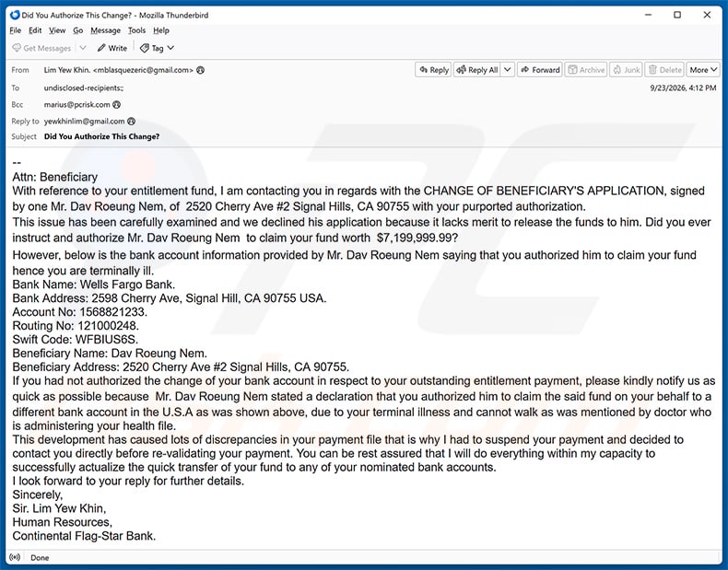Viewport: 728px width, 570px height.
Task: Write a new message
Action: [112, 48]
